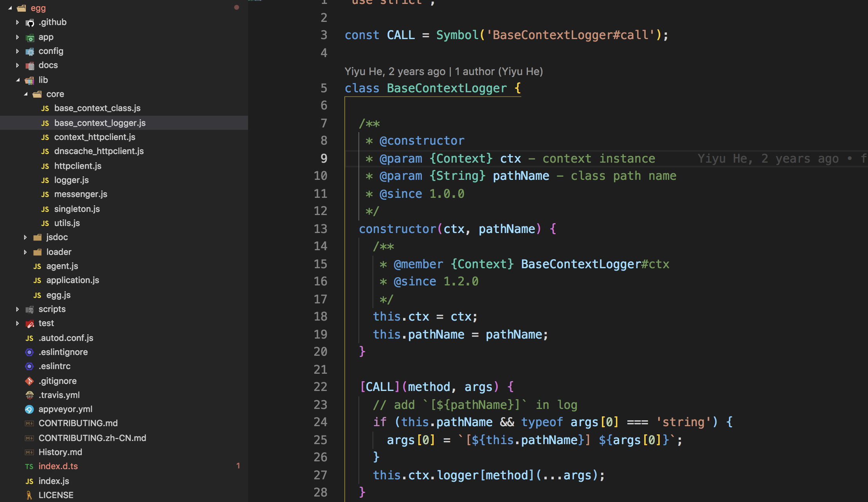Open logger.js file
This screenshot has height=502, width=868.
72,180
